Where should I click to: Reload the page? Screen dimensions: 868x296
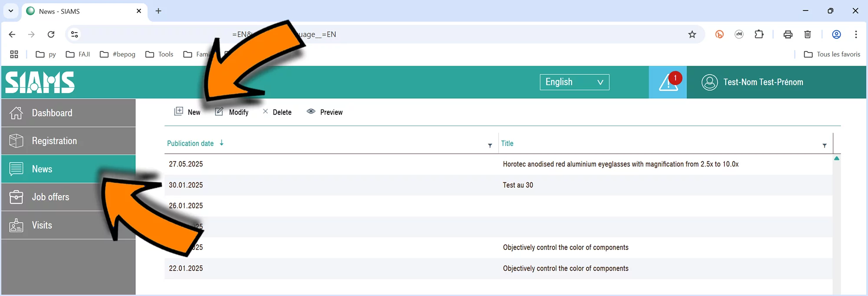click(51, 34)
